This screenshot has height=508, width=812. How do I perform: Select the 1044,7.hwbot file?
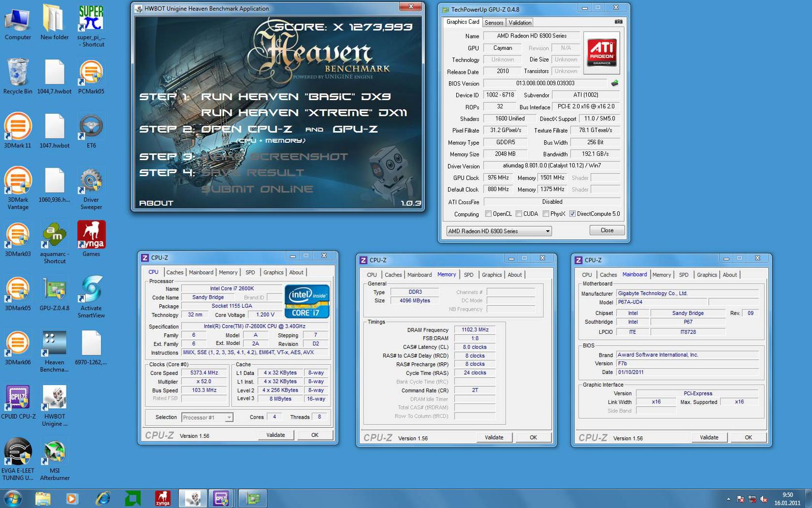(x=54, y=76)
